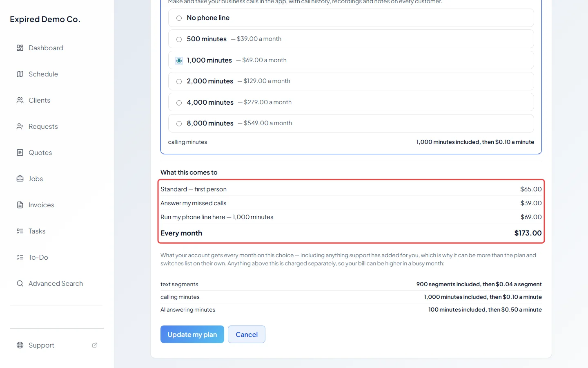Click the text segments allowance row
588x368 pixels.
pyautogui.click(x=351, y=284)
